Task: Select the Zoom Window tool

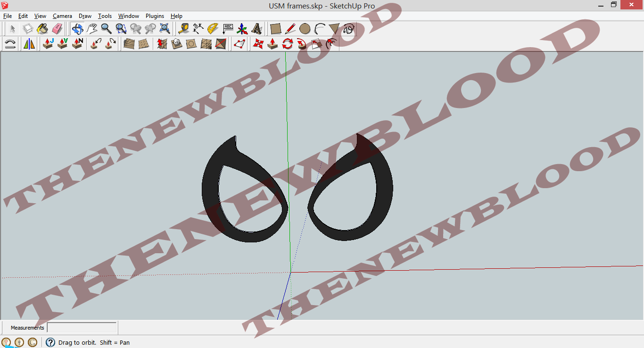Action: 121,29
